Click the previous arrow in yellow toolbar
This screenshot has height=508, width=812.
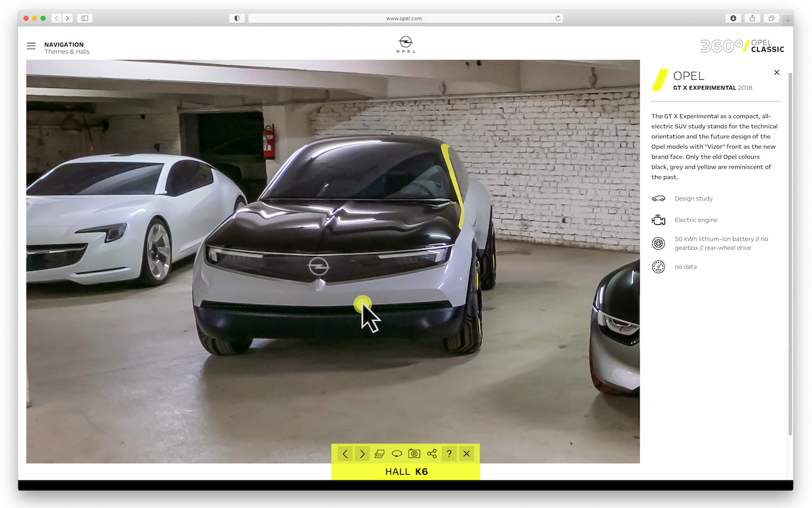[x=345, y=454]
